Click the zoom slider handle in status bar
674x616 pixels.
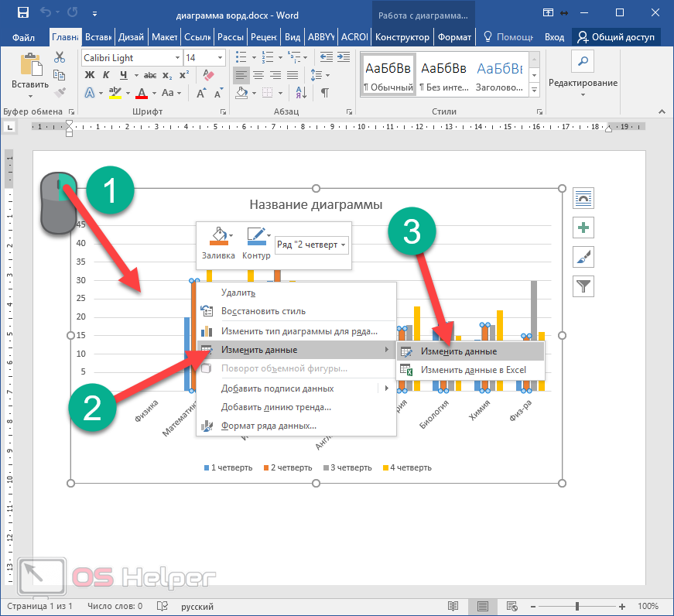tap(576, 607)
